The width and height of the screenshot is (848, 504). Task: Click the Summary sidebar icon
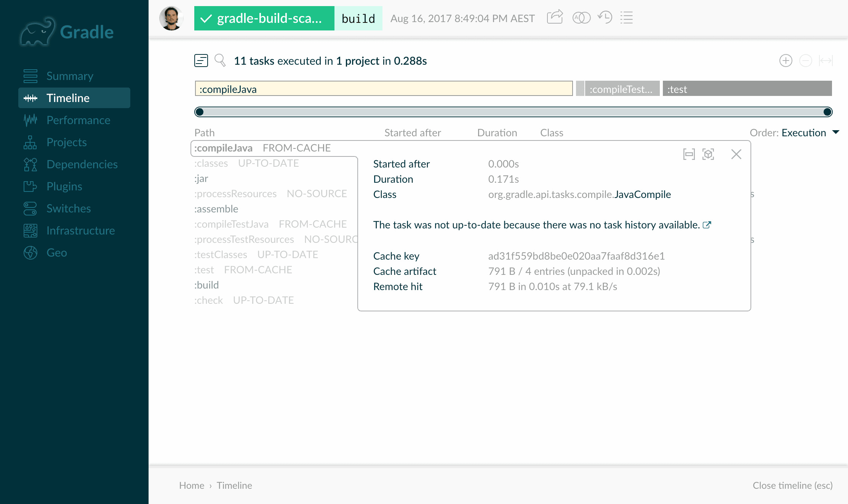point(30,76)
